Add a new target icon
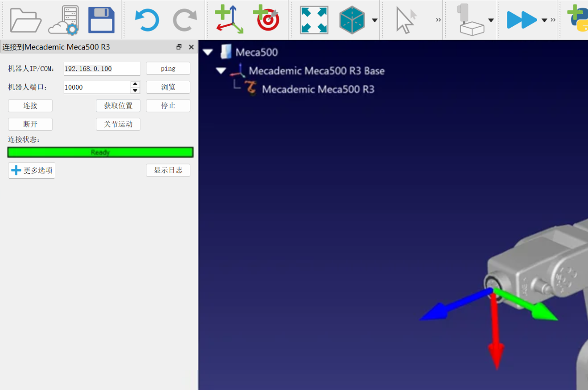This screenshot has width=588, height=390. (x=267, y=20)
